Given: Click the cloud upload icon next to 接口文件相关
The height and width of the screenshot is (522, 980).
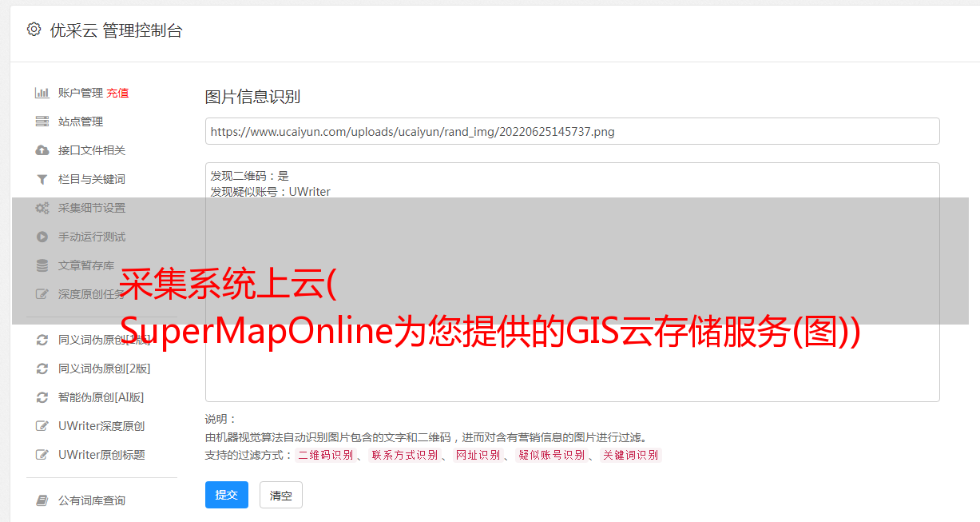Looking at the screenshot, I should coord(42,150).
